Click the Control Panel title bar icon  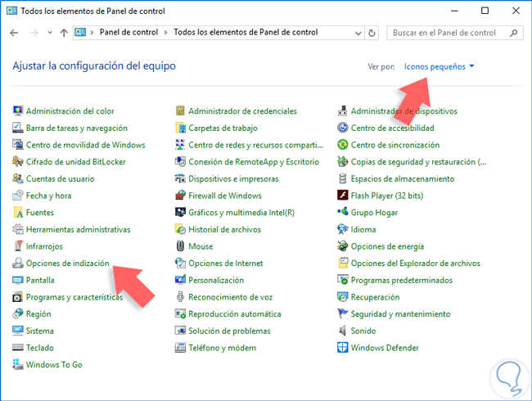tap(11, 11)
